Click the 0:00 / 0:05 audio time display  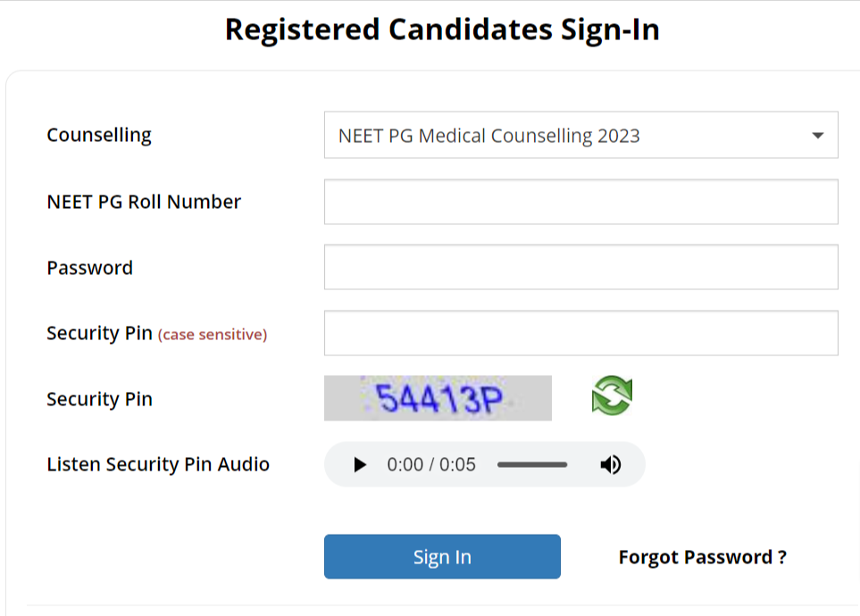pyautogui.click(x=431, y=465)
